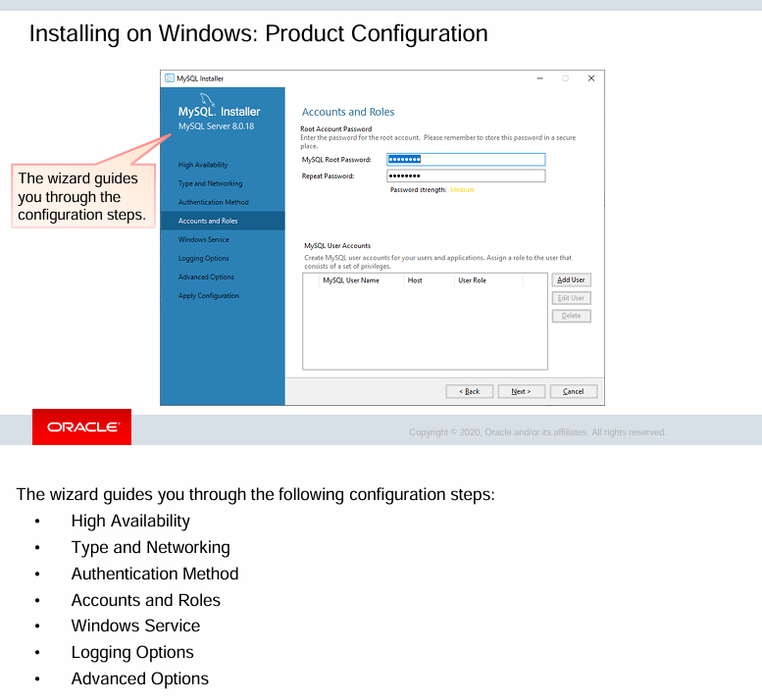Click the Next button
Screen dimensions: 762x700
click(521, 391)
